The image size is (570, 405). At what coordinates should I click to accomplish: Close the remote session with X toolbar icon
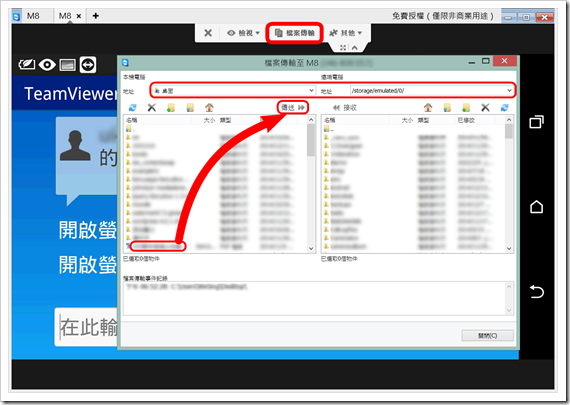pos(208,33)
